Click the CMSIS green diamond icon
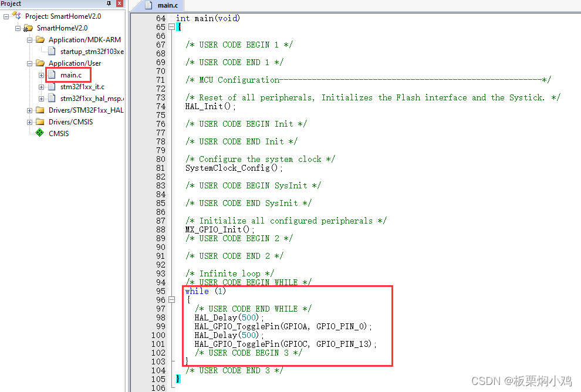Screen dimensions: 581x392 click(39, 133)
